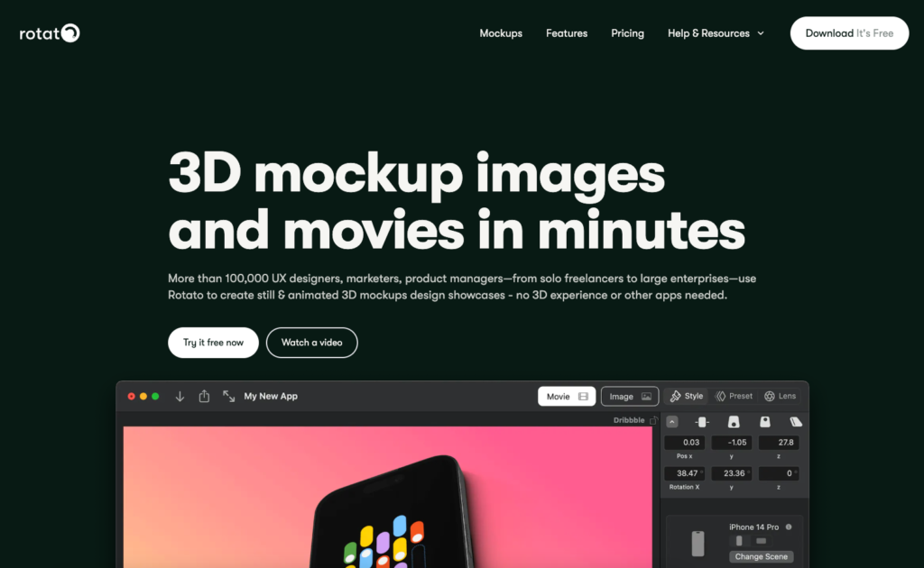Switch to Movie mode
The image size is (924, 568).
pos(567,396)
